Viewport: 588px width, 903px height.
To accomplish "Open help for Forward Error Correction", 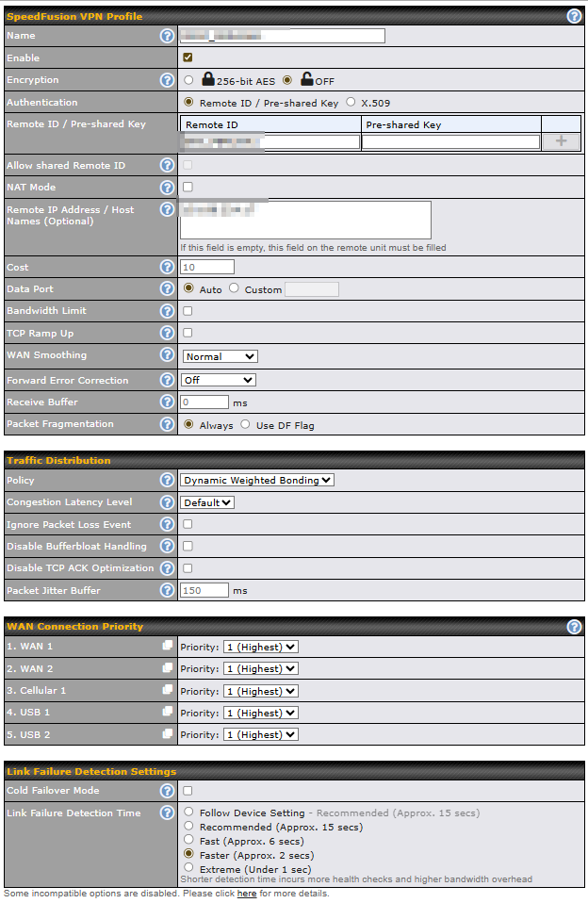I will [167, 380].
